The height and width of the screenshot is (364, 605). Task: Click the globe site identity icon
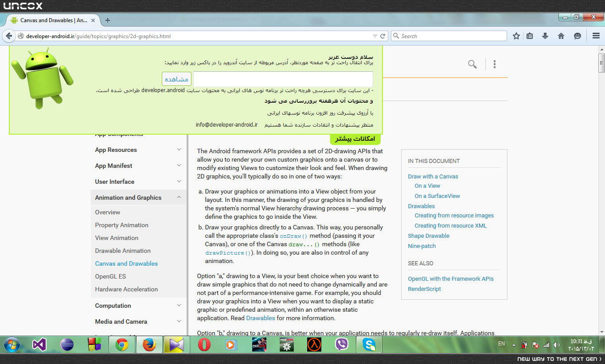coord(20,36)
